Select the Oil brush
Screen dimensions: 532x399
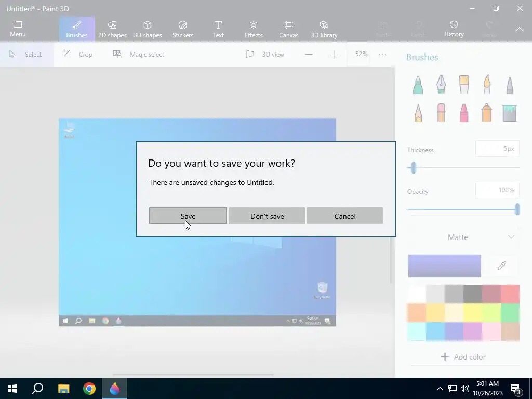[464, 85]
